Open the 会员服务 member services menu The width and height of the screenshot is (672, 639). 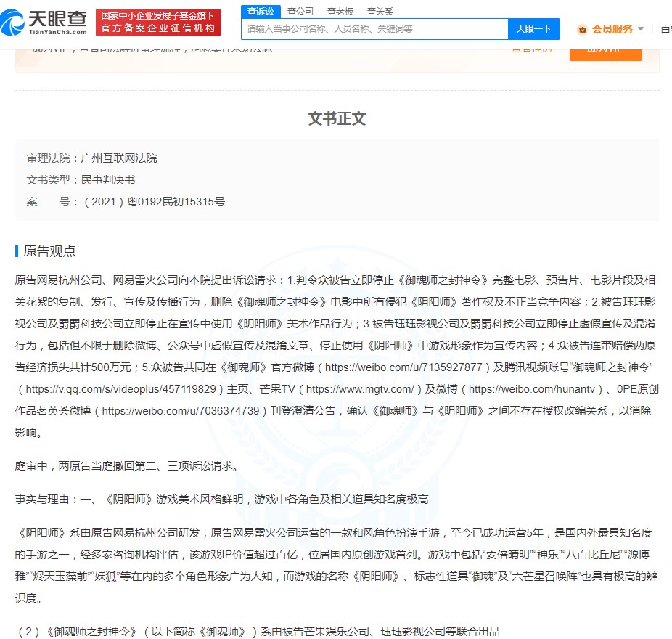(611, 29)
